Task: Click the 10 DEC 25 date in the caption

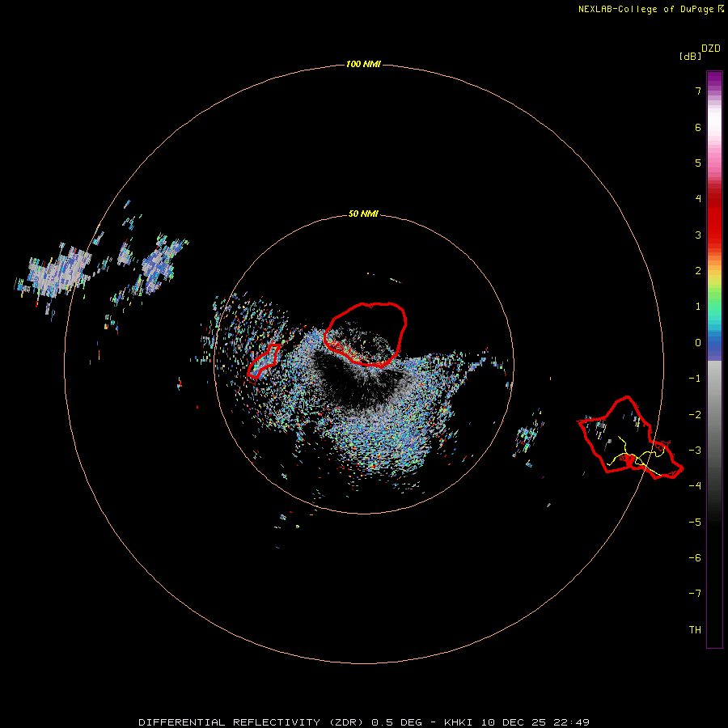Action: [x=514, y=722]
